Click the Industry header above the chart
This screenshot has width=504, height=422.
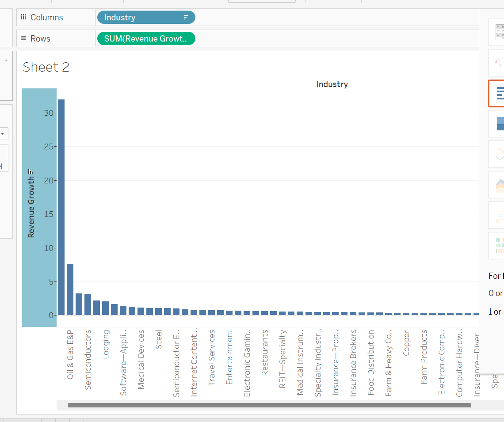click(332, 84)
